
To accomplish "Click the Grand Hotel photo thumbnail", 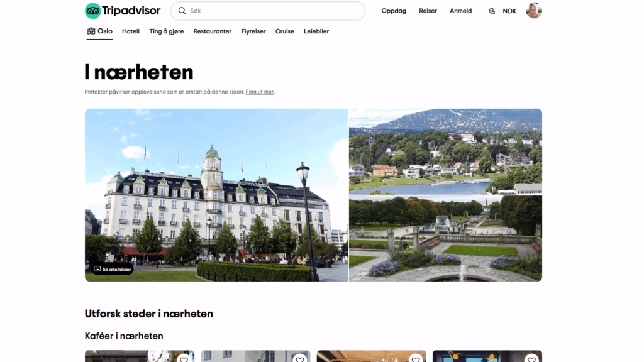I will [x=216, y=195].
